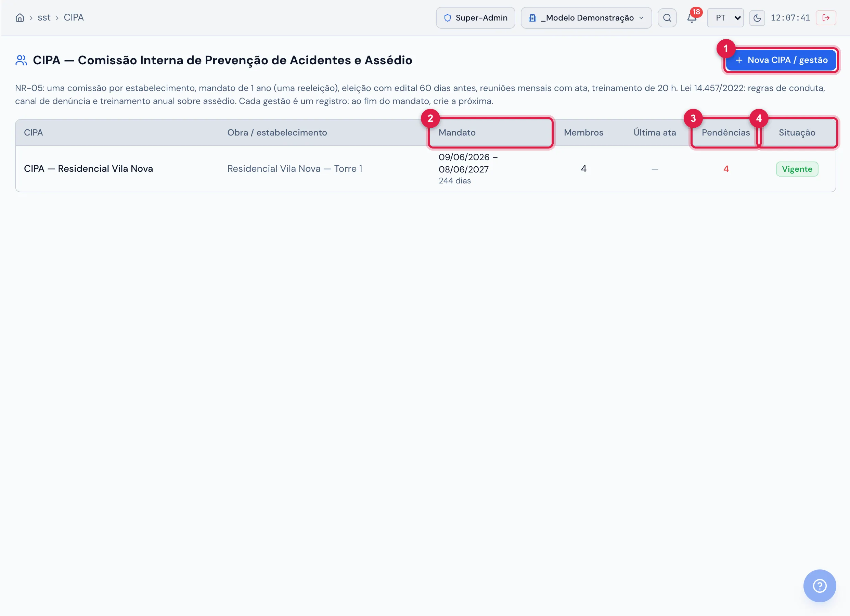Click Última ata column header
This screenshot has height=616, width=850.
(x=654, y=133)
